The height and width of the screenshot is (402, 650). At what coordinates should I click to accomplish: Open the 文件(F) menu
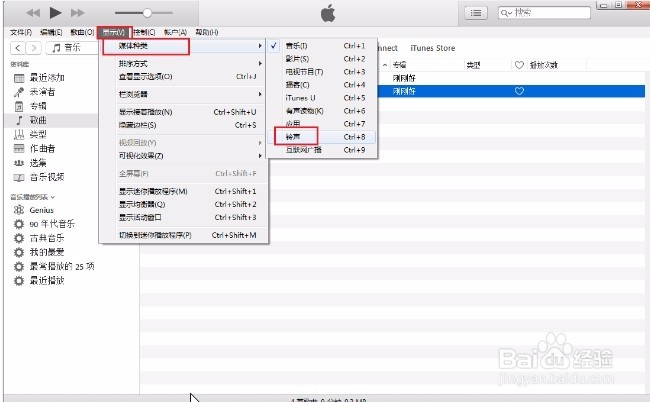21,32
